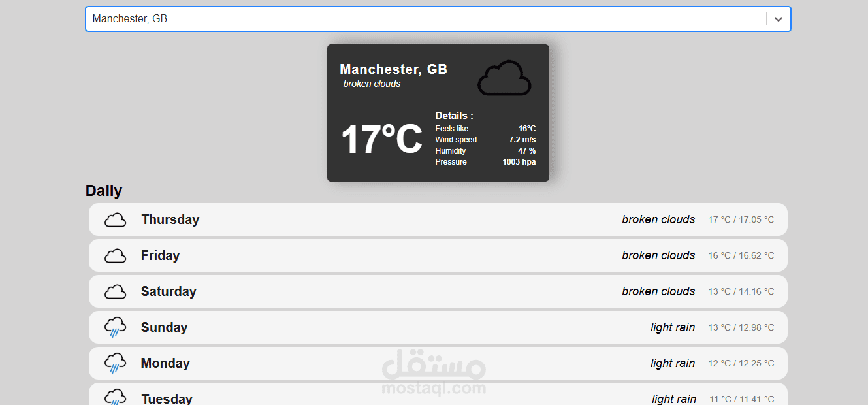Click Friday's 'broken clouds' description

[658, 255]
